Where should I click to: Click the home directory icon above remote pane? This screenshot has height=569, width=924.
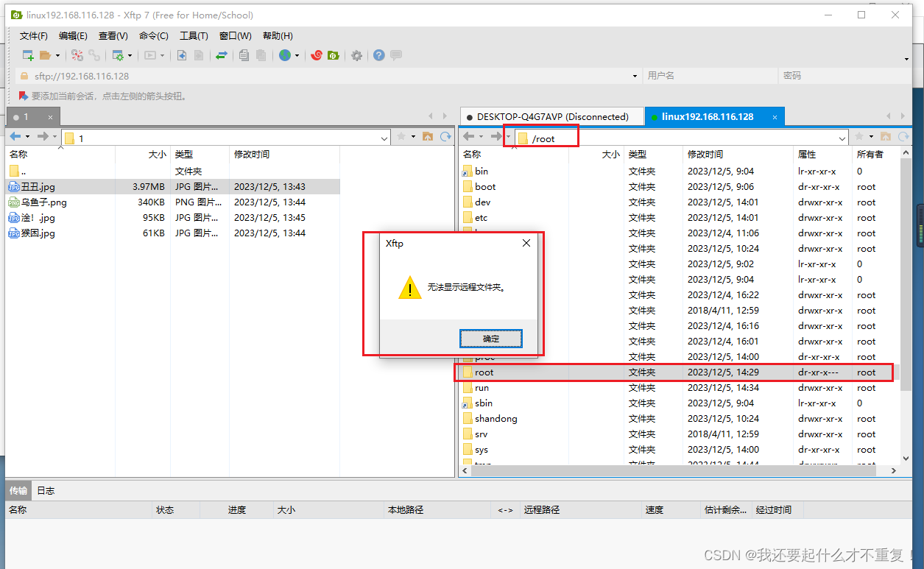(x=886, y=136)
